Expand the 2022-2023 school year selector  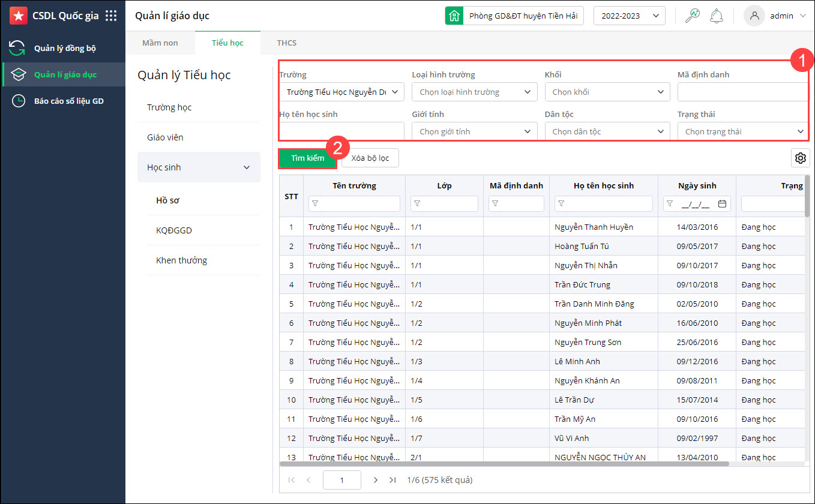coord(629,16)
